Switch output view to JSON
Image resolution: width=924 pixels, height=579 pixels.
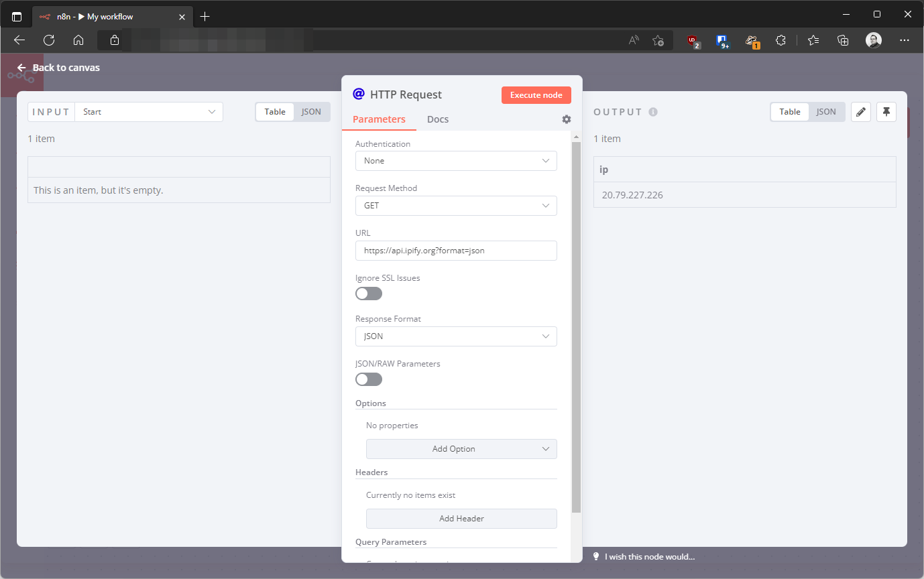point(826,112)
